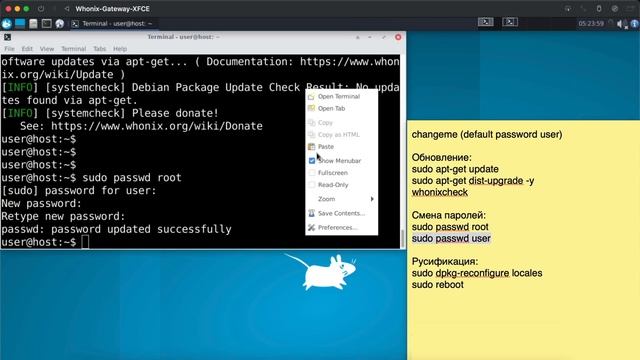Click the volume speaker tray icon
This screenshot has width=640, height=360.
(x=621, y=24)
